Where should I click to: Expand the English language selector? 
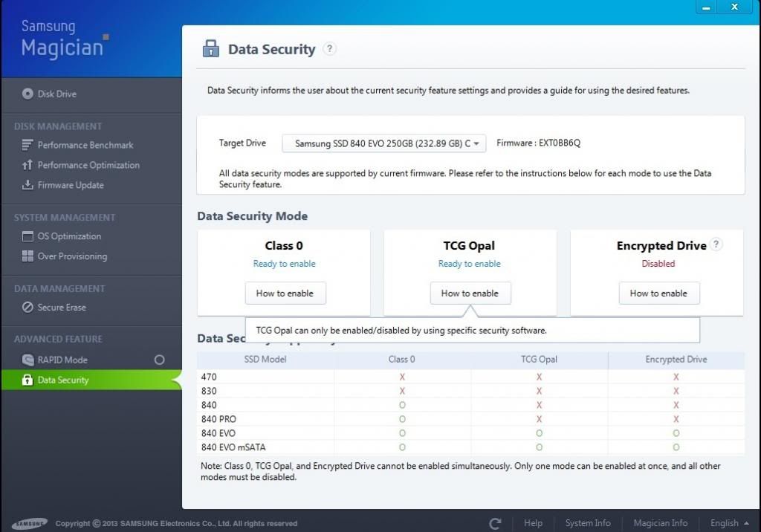729,523
